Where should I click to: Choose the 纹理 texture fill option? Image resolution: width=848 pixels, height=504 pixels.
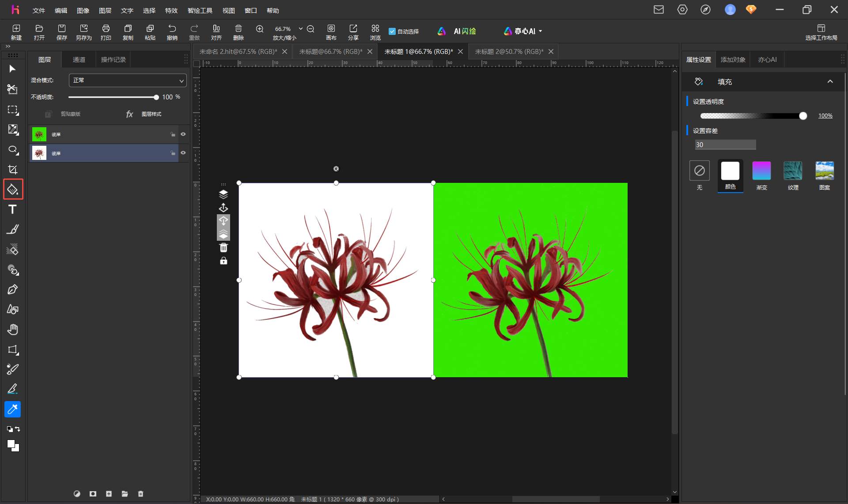coord(793,175)
